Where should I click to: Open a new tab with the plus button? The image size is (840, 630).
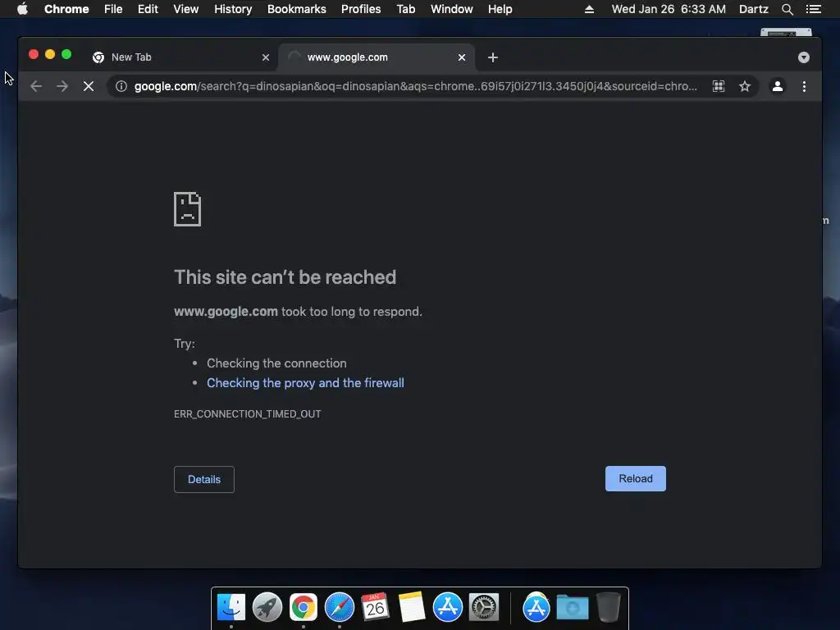493,57
